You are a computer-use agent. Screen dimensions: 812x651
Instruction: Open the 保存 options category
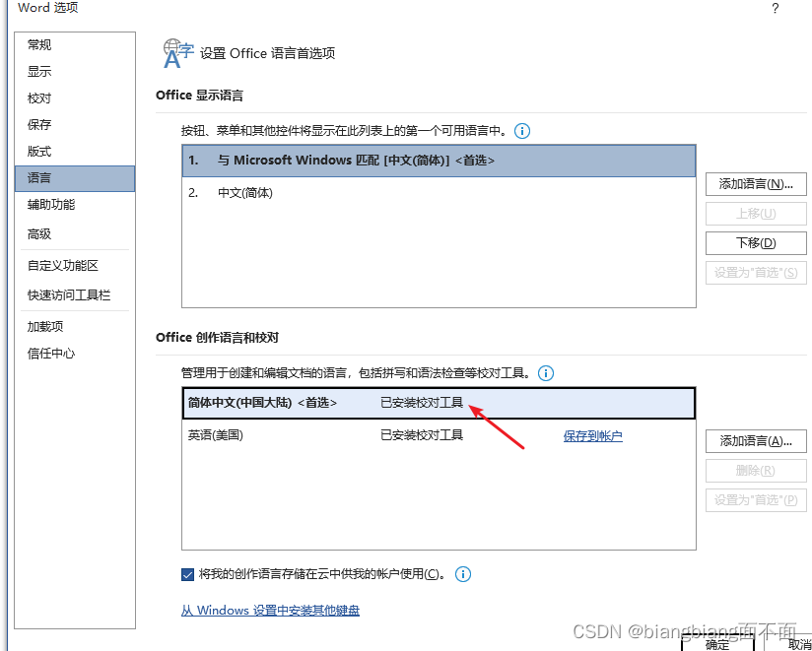[x=75, y=125]
